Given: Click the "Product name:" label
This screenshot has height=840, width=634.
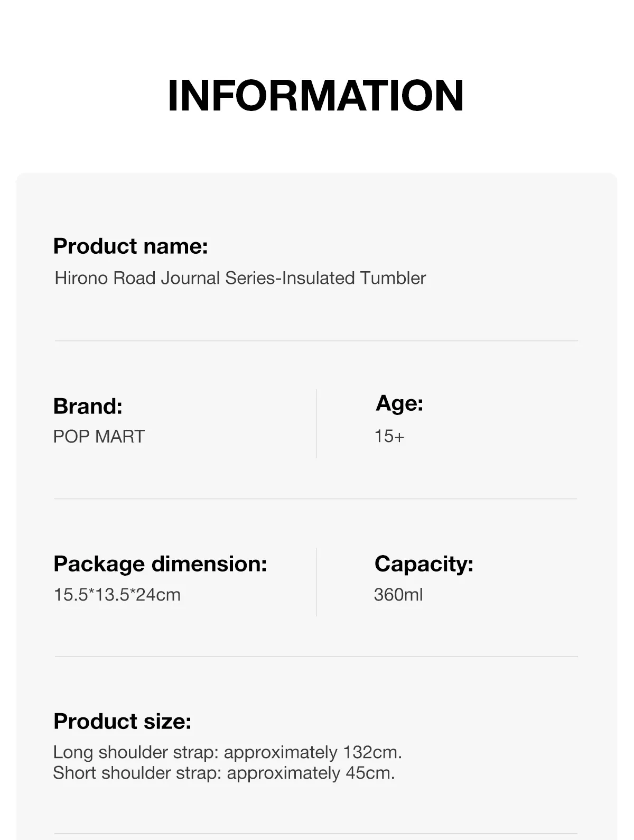Looking at the screenshot, I should pyautogui.click(x=130, y=246).
